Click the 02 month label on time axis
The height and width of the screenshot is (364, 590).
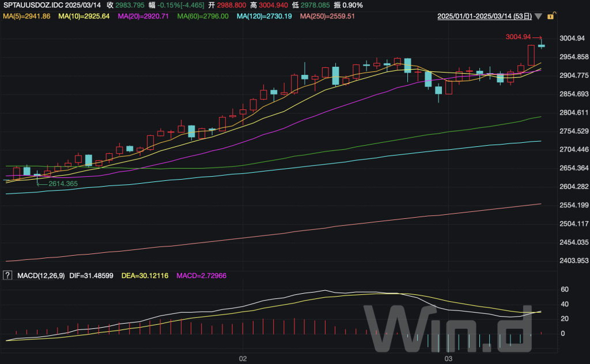243,358
